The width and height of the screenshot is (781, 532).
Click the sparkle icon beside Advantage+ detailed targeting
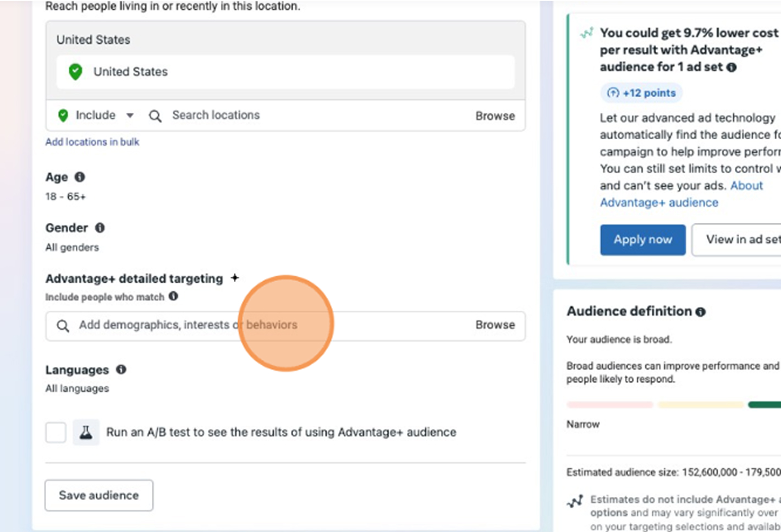pos(235,278)
